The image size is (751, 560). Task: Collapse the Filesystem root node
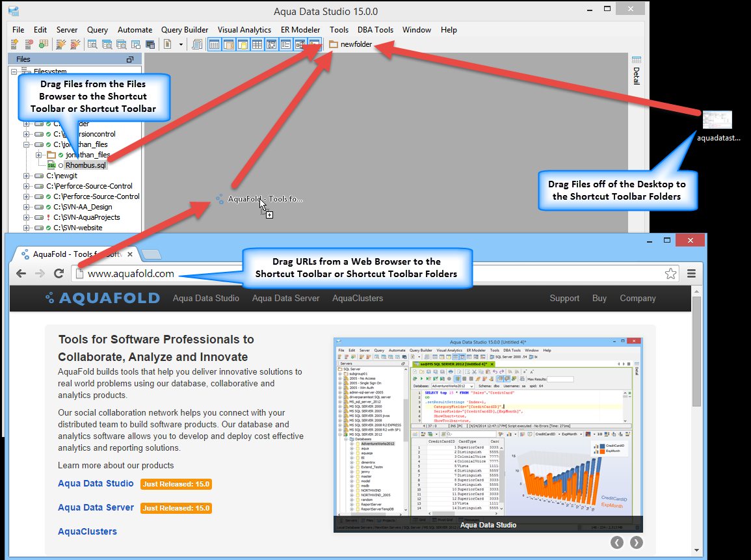pos(14,72)
